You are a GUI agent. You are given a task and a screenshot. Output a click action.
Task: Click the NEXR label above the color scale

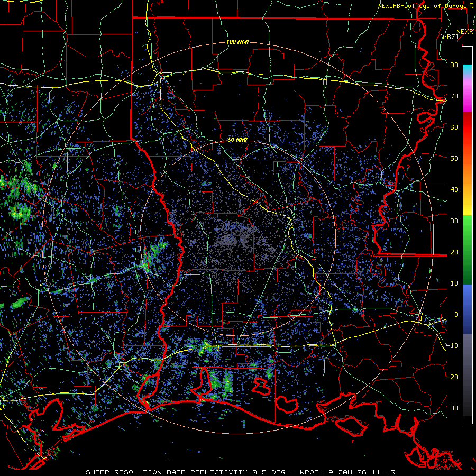[465, 32]
